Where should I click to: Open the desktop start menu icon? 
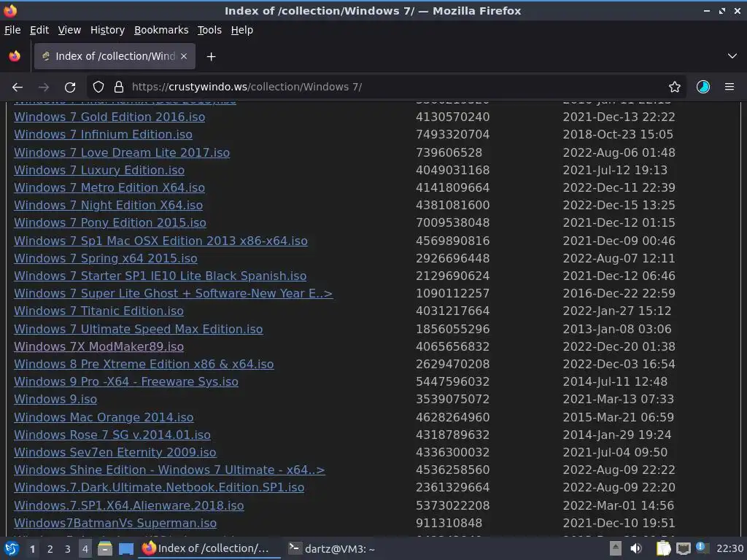(x=12, y=549)
